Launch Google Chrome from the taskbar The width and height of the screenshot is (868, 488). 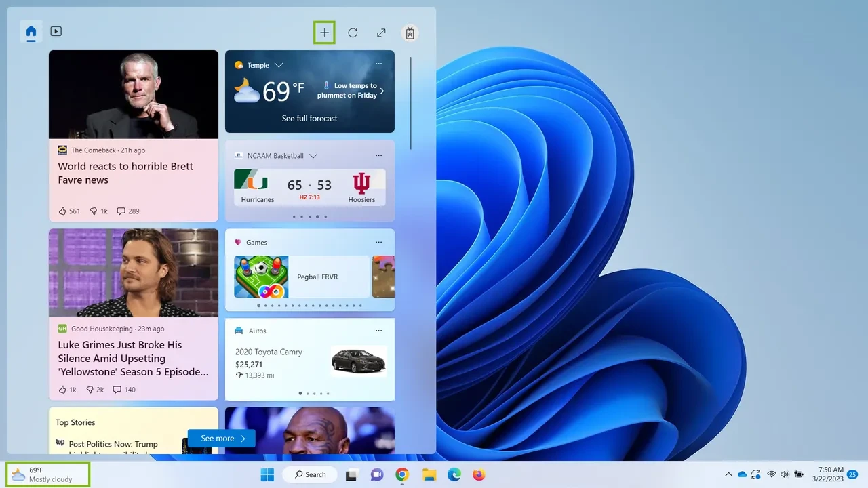click(402, 474)
